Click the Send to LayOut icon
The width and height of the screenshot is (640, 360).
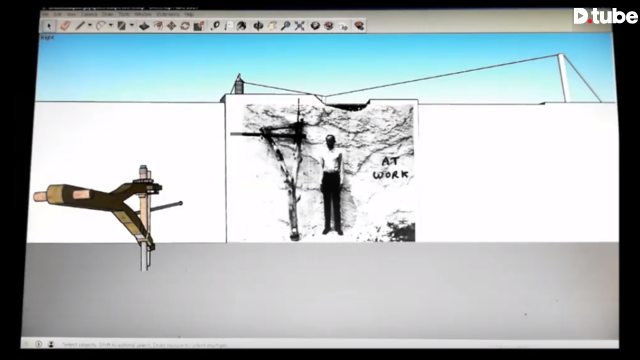coord(344,27)
